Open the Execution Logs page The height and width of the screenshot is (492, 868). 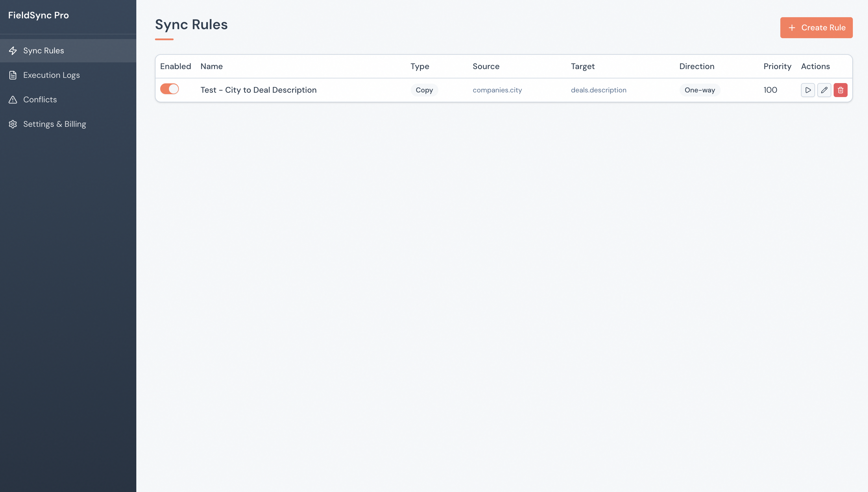point(51,75)
